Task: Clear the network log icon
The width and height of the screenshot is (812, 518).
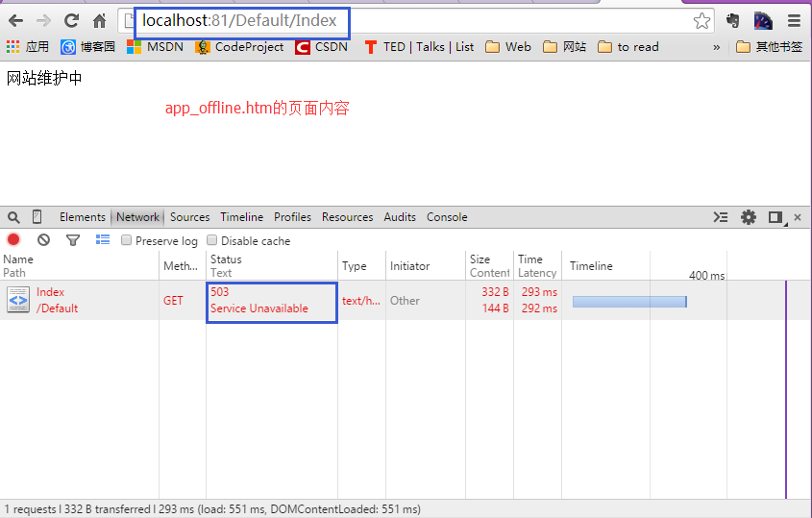Action: coord(43,240)
